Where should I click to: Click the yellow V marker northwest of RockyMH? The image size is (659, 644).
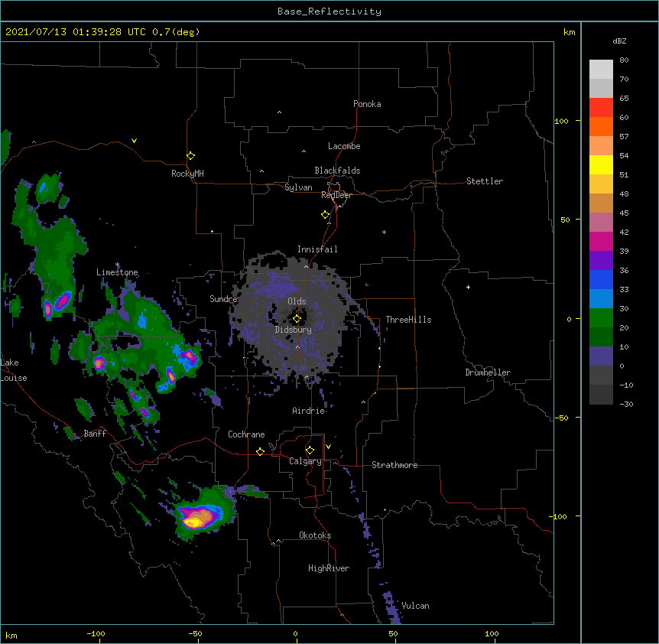134,141
